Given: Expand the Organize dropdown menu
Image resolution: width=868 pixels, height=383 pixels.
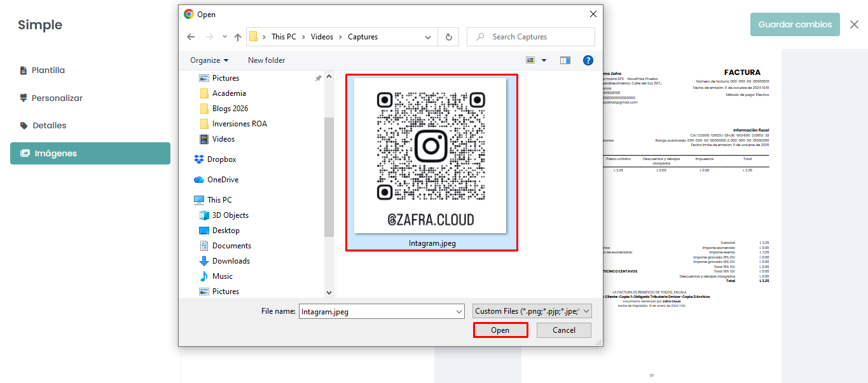Looking at the screenshot, I should coord(209,60).
